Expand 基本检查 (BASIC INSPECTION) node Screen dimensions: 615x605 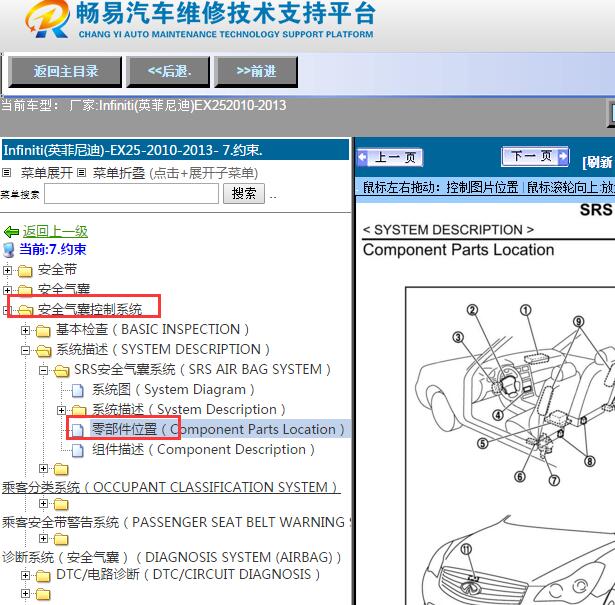point(25,331)
